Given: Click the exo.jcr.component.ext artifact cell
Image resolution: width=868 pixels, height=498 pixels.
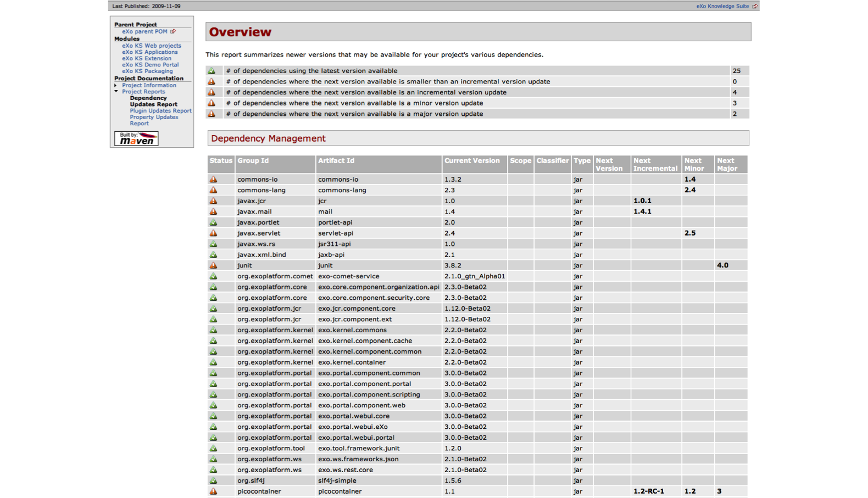Looking at the screenshot, I should 379,319.
